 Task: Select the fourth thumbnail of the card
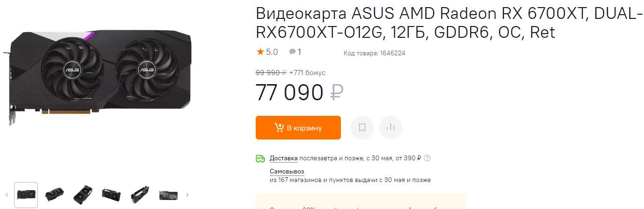tap(111, 194)
